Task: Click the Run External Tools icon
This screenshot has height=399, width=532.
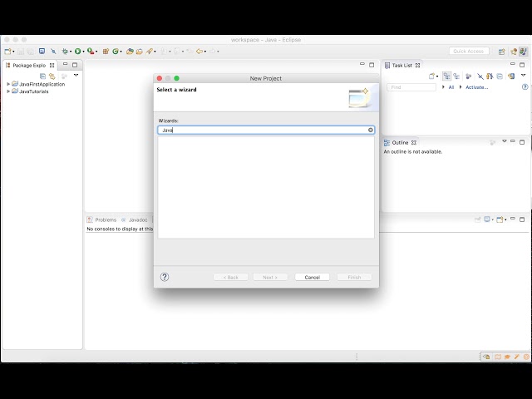Action: coord(91,52)
